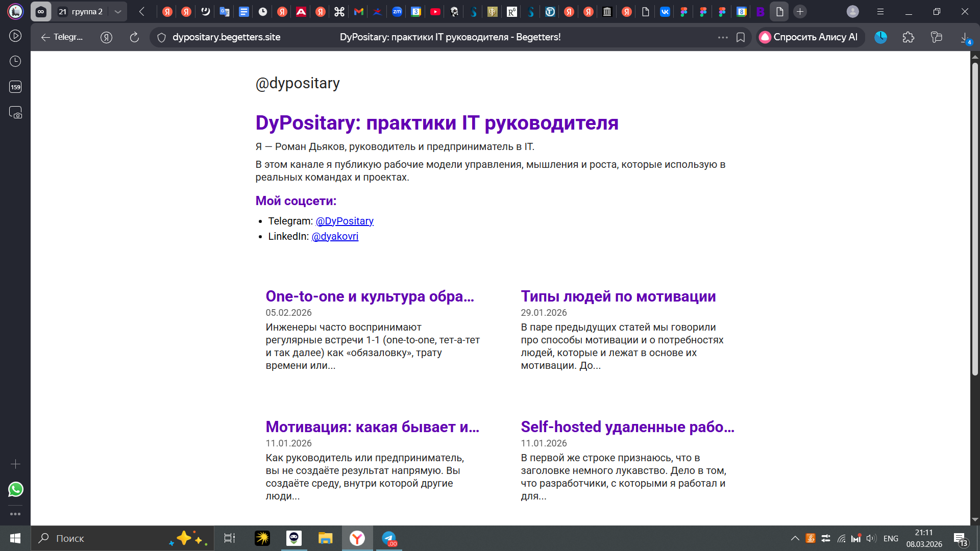980x551 pixels.
Task: Expand the system tray hidden icons chevron
Action: [795, 538]
